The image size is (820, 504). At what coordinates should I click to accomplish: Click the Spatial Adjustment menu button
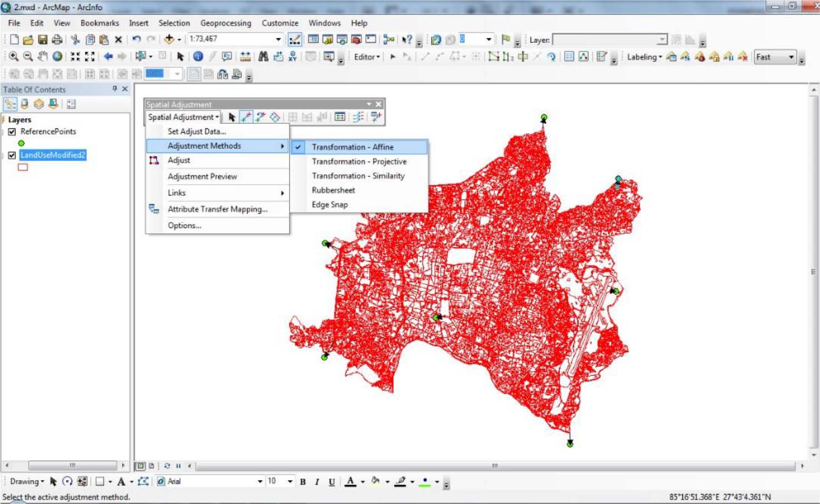pyautogui.click(x=183, y=117)
